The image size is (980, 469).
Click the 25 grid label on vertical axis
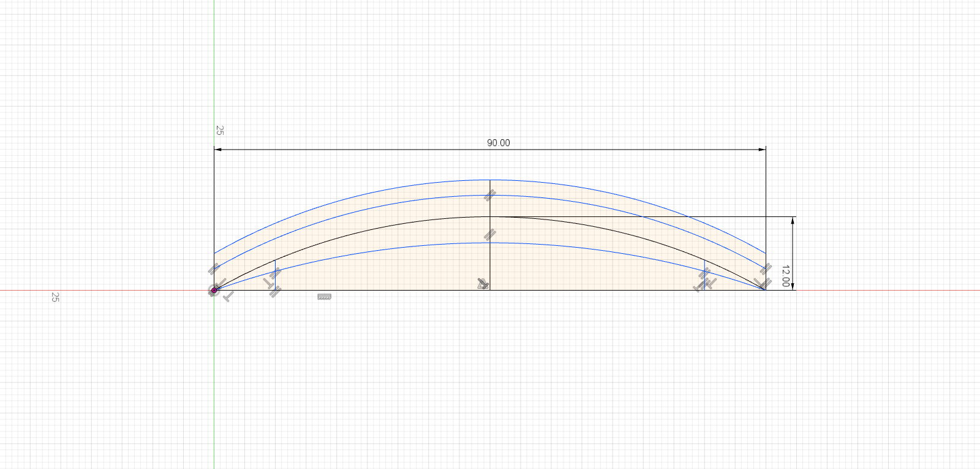point(220,131)
